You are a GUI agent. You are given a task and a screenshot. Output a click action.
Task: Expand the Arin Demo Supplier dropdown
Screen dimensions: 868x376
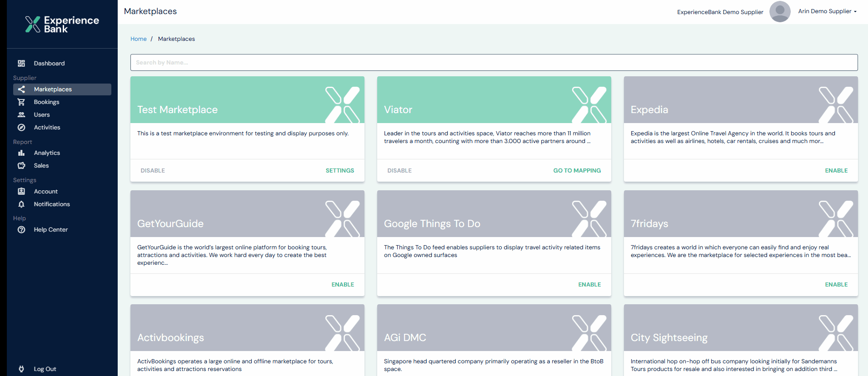[x=827, y=11]
